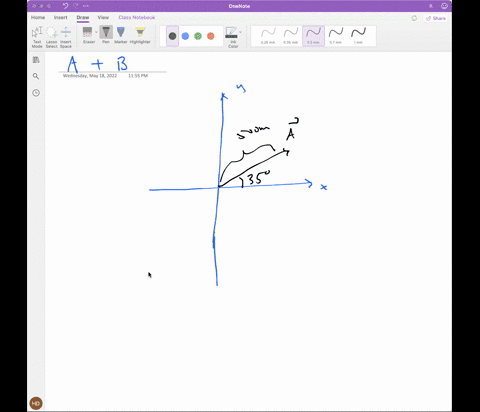The width and height of the screenshot is (480, 412).
Task: Open the Ink Color picker
Action: pyautogui.click(x=232, y=37)
